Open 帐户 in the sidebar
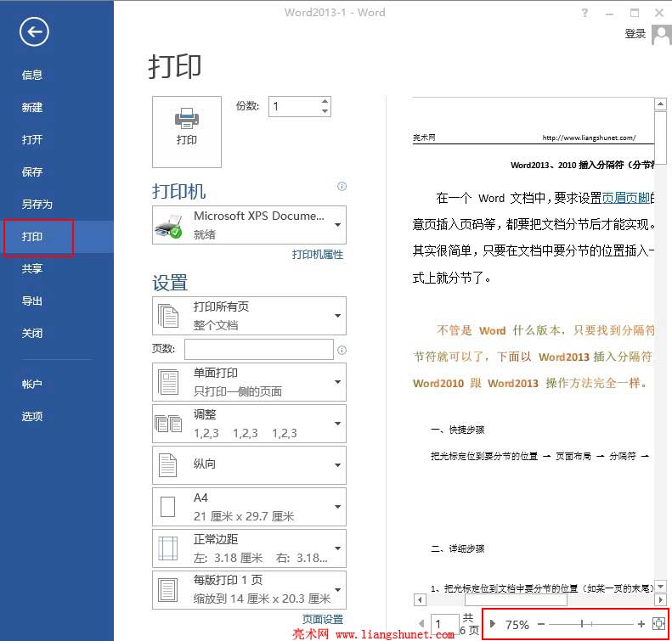The height and width of the screenshot is (641, 672). click(x=32, y=384)
